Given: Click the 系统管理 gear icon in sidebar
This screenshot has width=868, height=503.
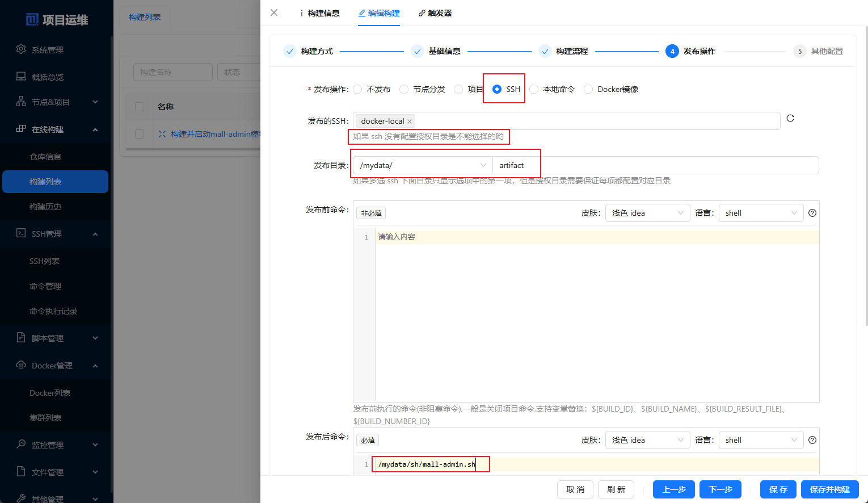Looking at the screenshot, I should (21, 49).
